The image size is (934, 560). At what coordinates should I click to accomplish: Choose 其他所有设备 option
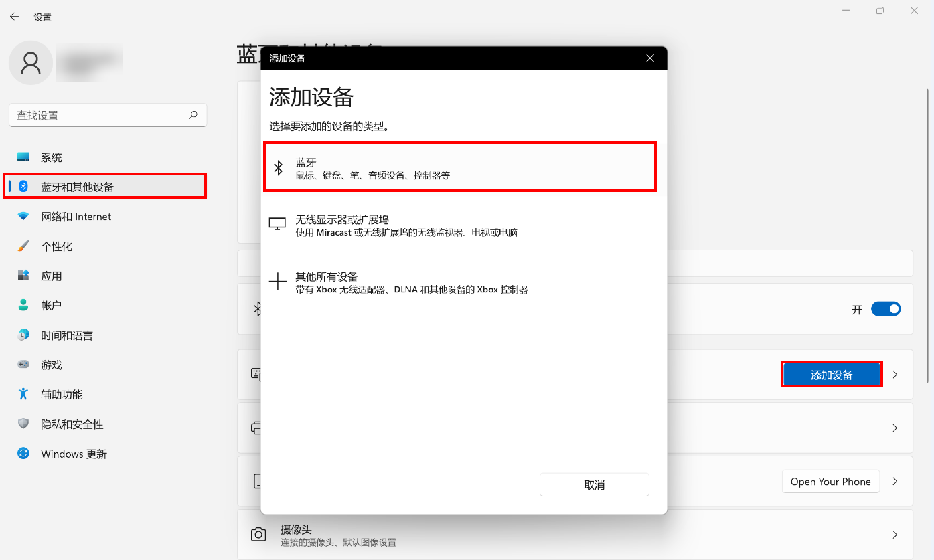(460, 282)
